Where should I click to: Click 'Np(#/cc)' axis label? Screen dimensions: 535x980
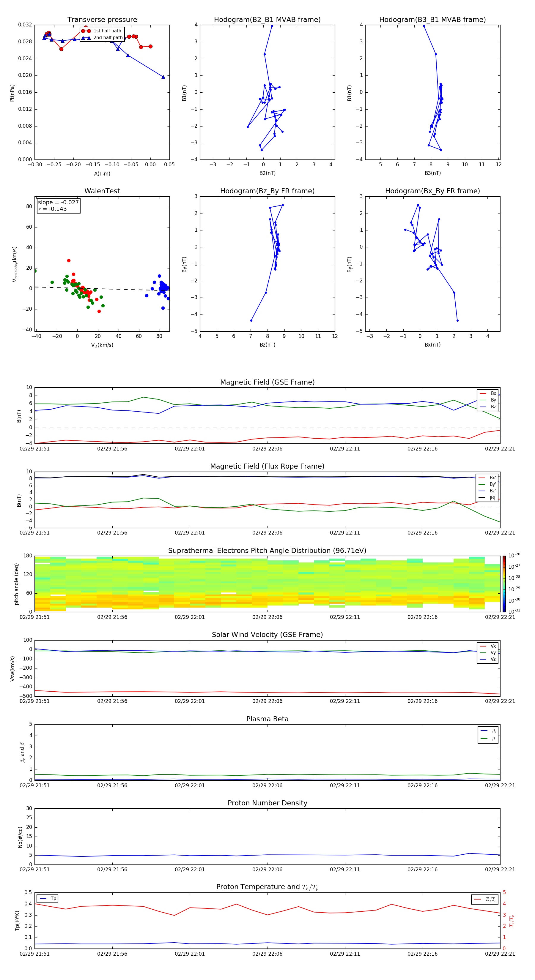click(20, 837)
